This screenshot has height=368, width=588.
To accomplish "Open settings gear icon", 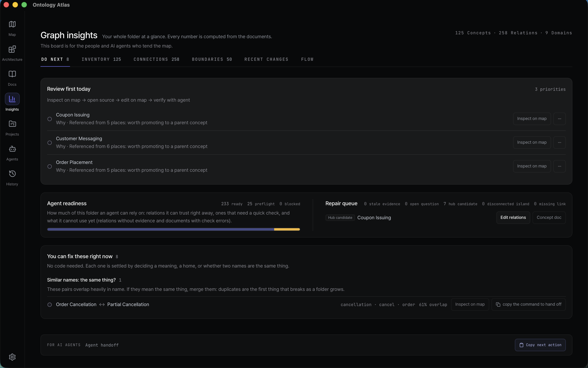I will [x=12, y=357].
